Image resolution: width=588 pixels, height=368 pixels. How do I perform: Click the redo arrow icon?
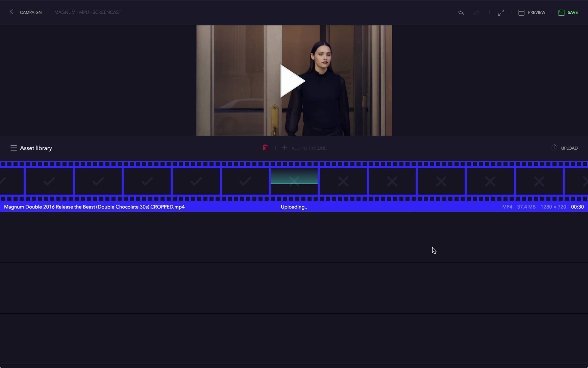coord(476,12)
